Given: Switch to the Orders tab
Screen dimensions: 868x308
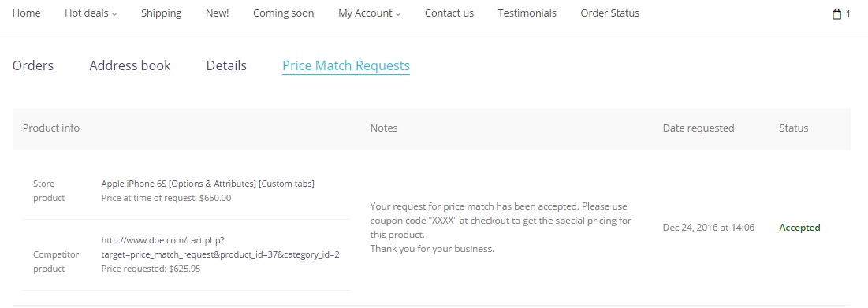Looking at the screenshot, I should (x=33, y=66).
